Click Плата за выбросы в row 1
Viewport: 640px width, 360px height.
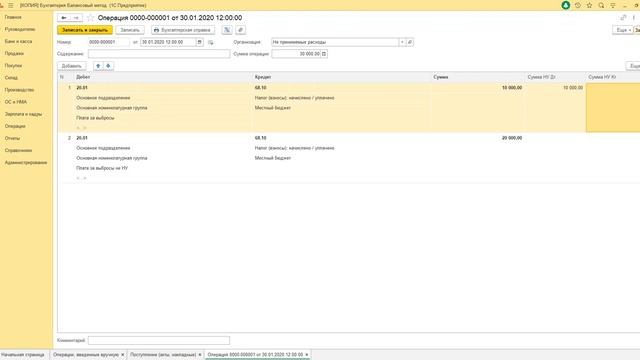(x=95, y=118)
